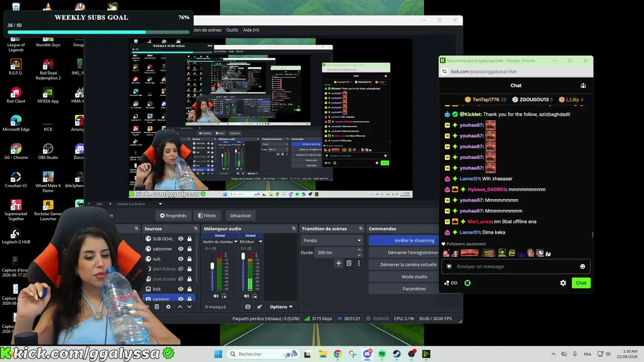The image size is (644, 362).
Task: Open Spotify from the taskbar
Action: (382, 354)
